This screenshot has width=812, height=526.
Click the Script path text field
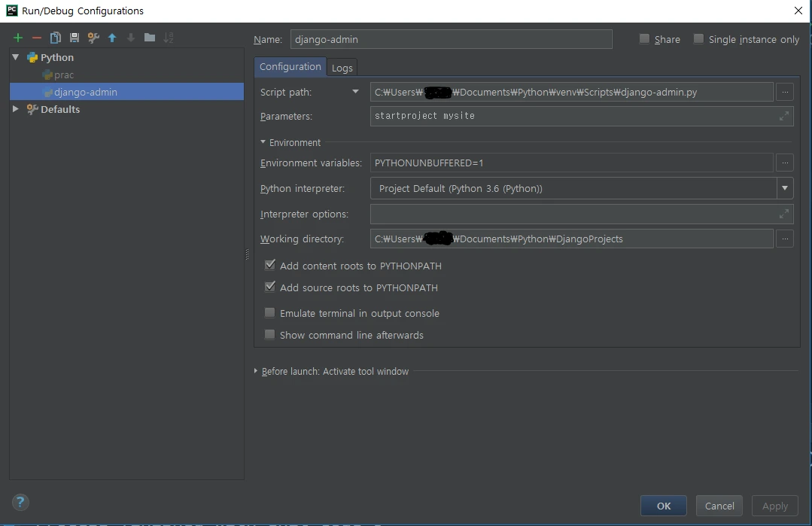(x=572, y=92)
